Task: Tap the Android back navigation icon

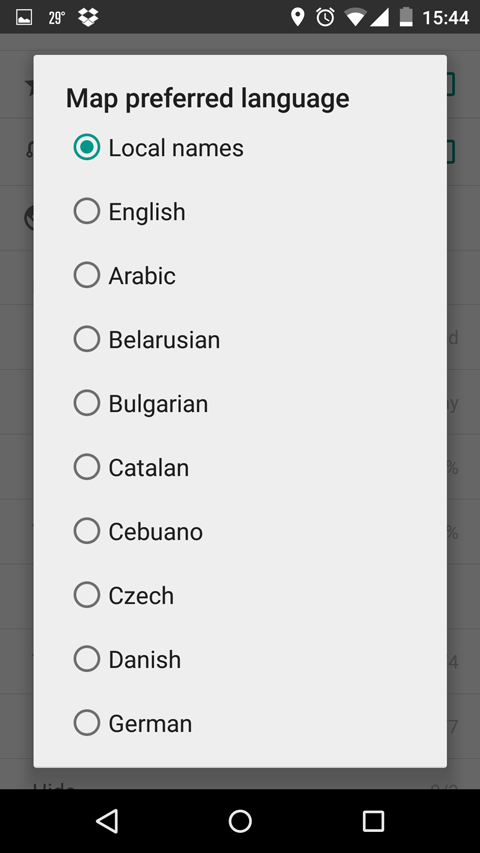Action: pos(107,821)
